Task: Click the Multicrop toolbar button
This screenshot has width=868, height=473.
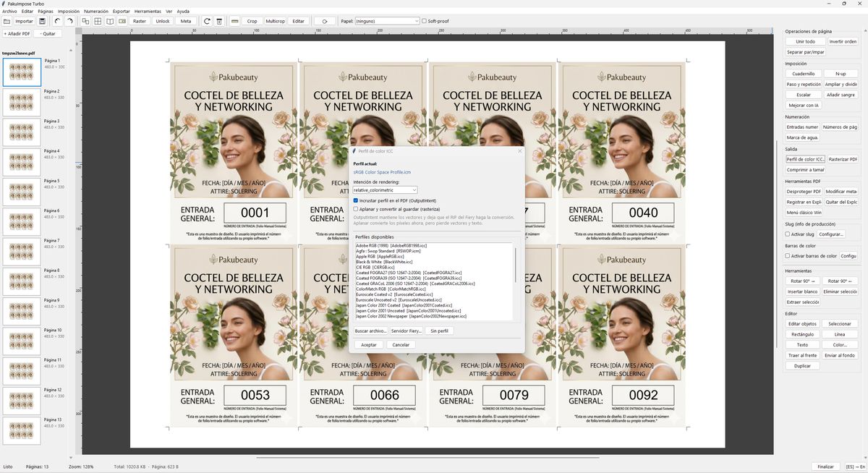Action: click(276, 21)
